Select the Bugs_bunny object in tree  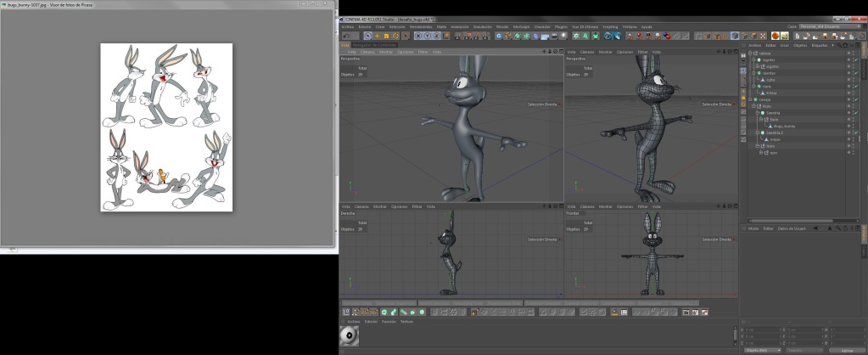click(784, 127)
